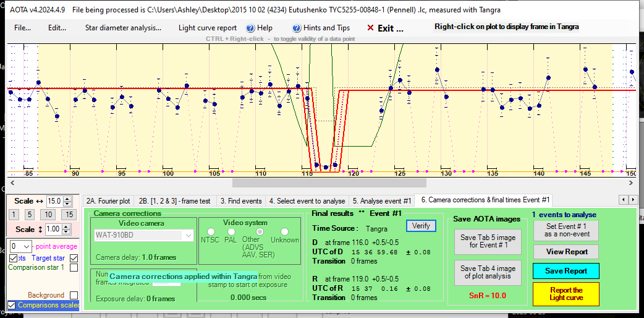Viewport: 644px width, 318px height.
Task: Open the File menu
Action: pyautogui.click(x=23, y=28)
